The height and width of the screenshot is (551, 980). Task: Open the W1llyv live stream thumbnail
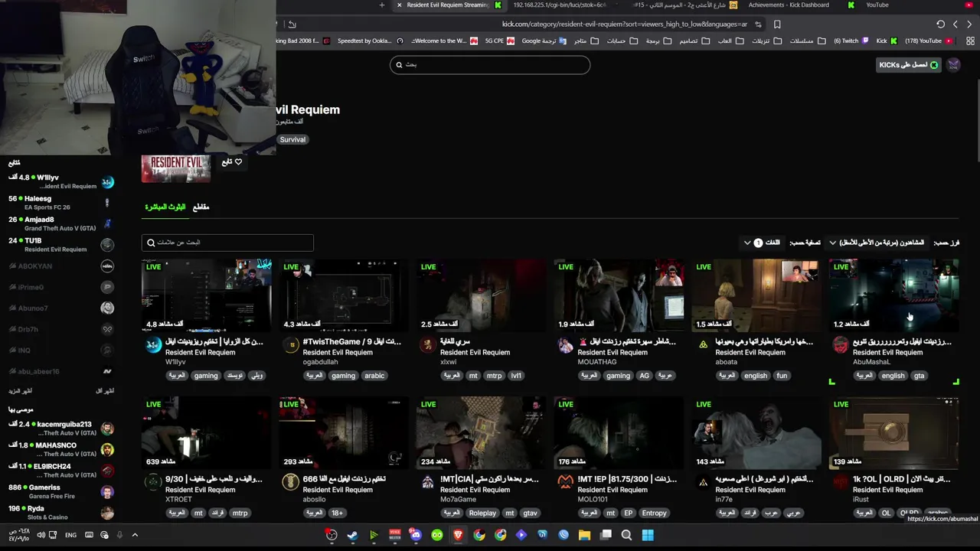[x=206, y=295]
